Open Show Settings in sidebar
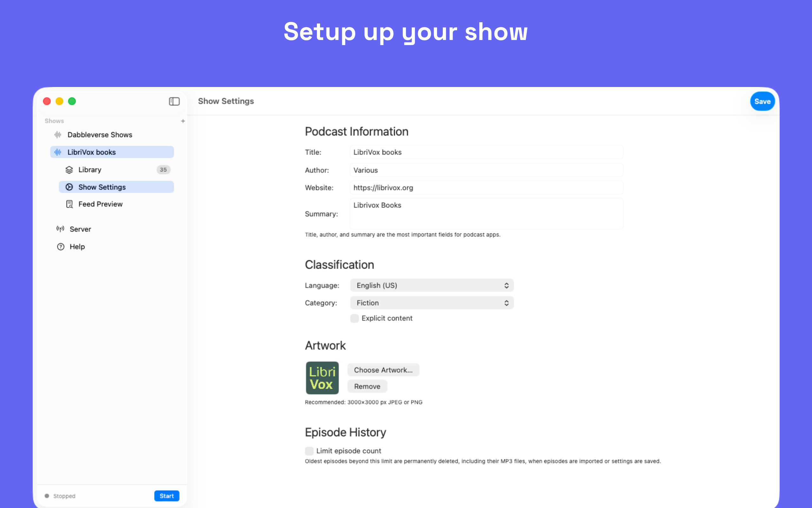The width and height of the screenshot is (812, 508). coord(116,187)
